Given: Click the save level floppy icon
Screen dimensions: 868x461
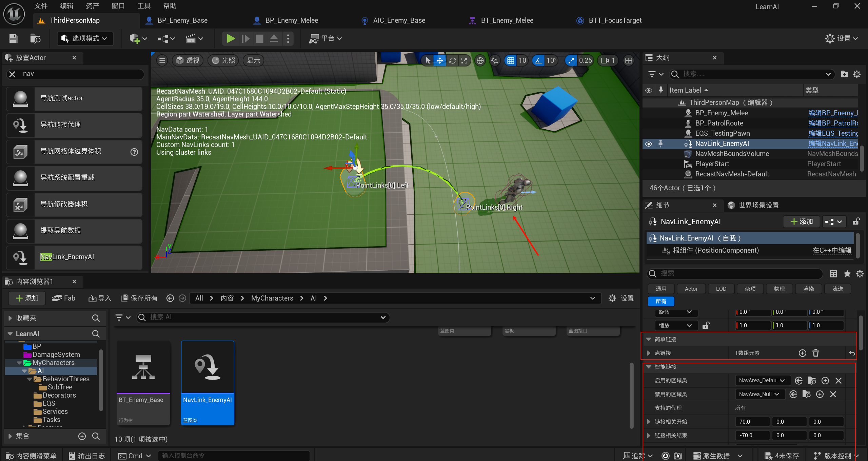Looking at the screenshot, I should point(13,39).
